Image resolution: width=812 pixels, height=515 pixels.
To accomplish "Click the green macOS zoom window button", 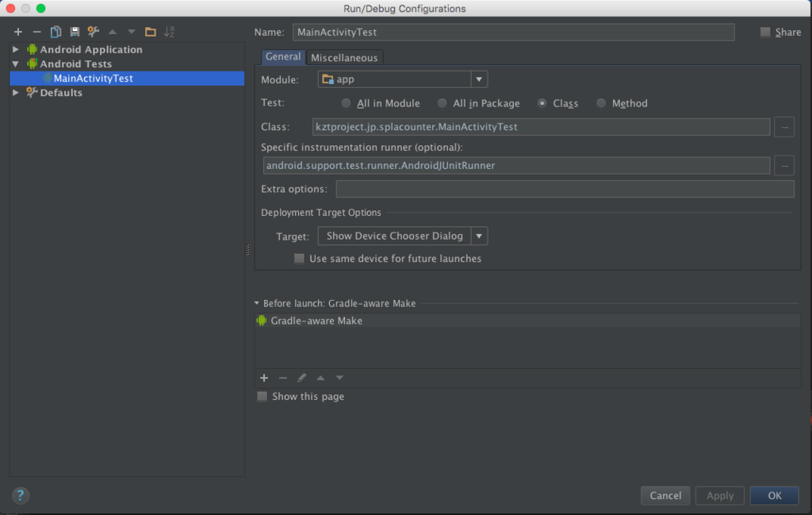I will click(41, 8).
